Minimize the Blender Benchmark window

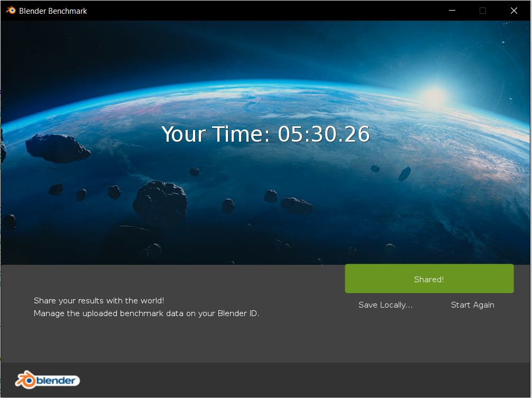coord(452,11)
